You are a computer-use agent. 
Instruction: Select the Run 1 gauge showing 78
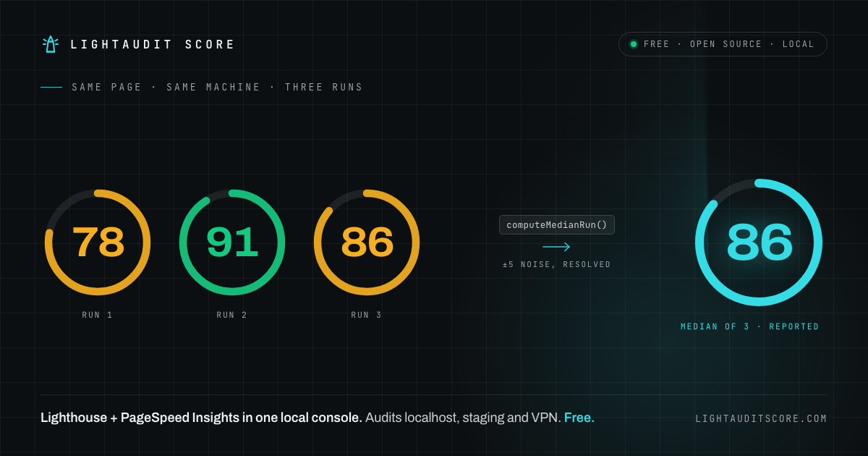(x=98, y=242)
